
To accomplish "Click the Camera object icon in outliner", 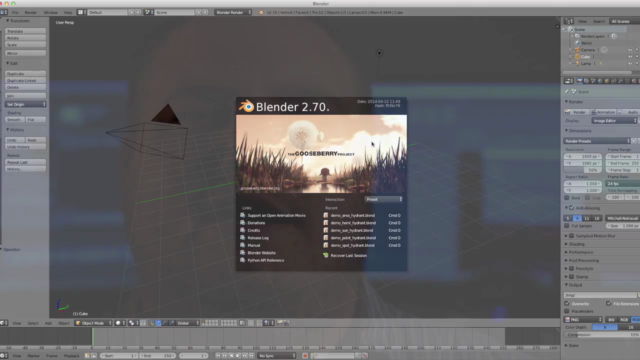I will coord(578,50).
